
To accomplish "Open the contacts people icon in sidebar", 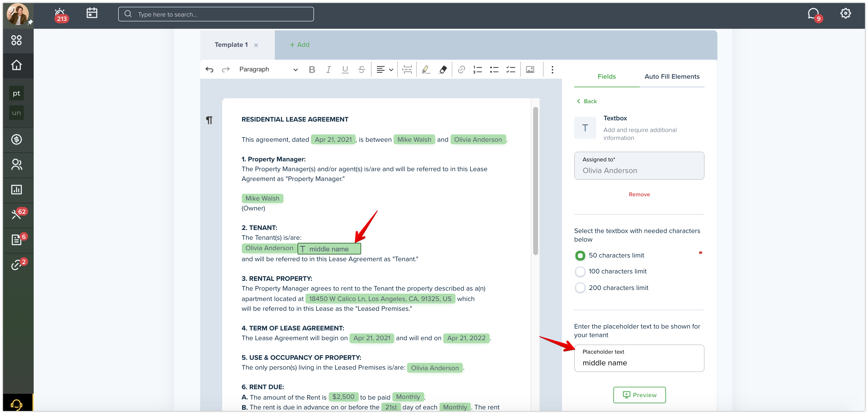I will pos(17,164).
